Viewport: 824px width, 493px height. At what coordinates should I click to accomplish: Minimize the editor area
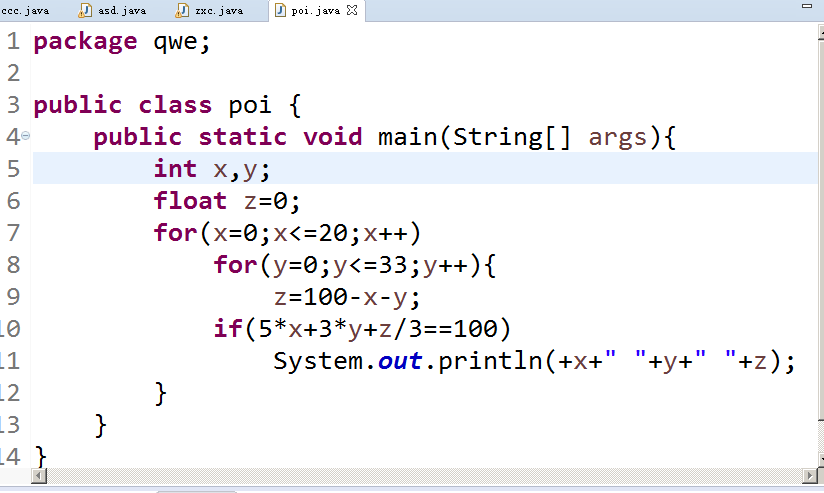807,6
